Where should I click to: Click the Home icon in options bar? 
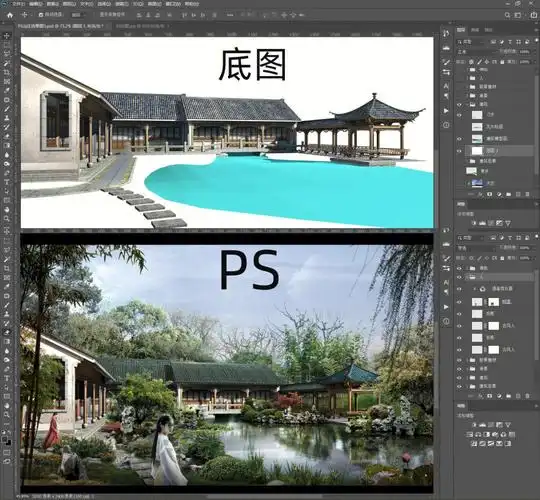10,15
